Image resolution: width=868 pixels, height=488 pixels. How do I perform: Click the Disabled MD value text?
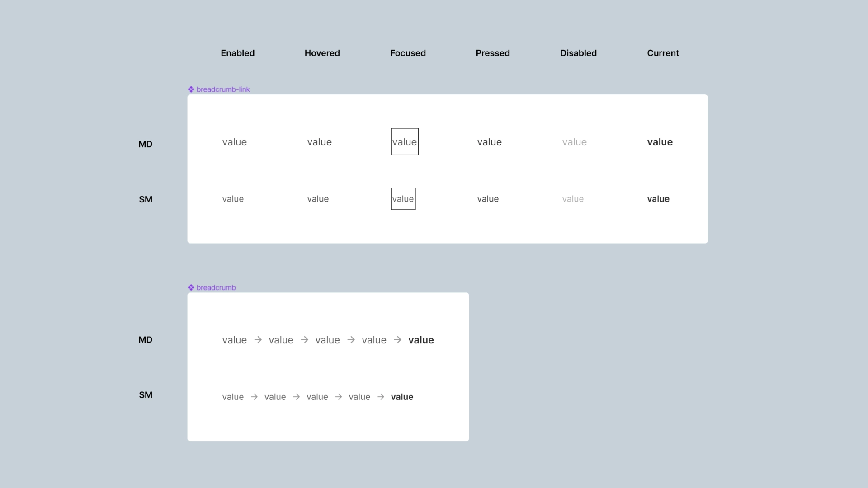(574, 142)
